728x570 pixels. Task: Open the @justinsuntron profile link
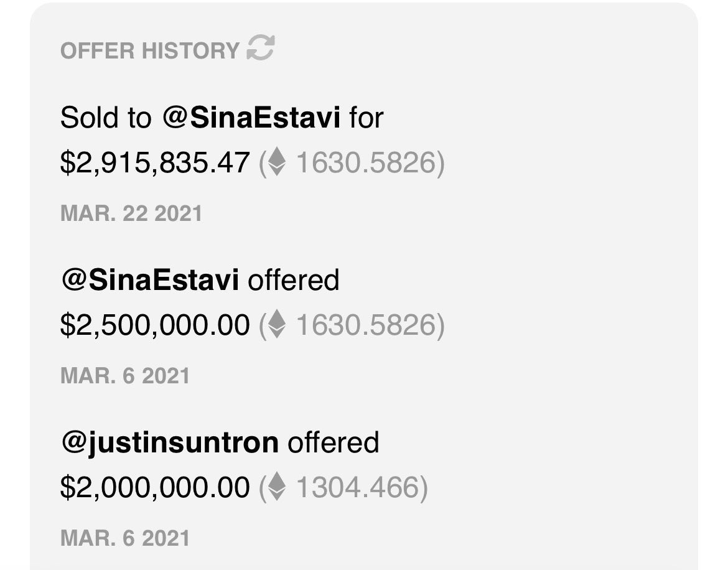[x=169, y=442]
